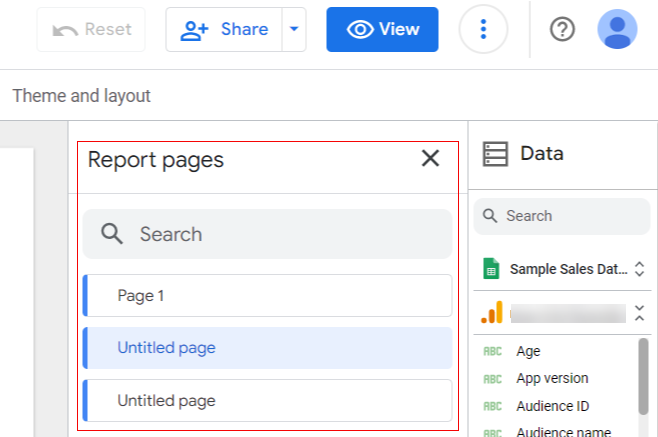Select the Audience name field
Image resolution: width=658 pixels, height=437 pixels.
(x=564, y=431)
